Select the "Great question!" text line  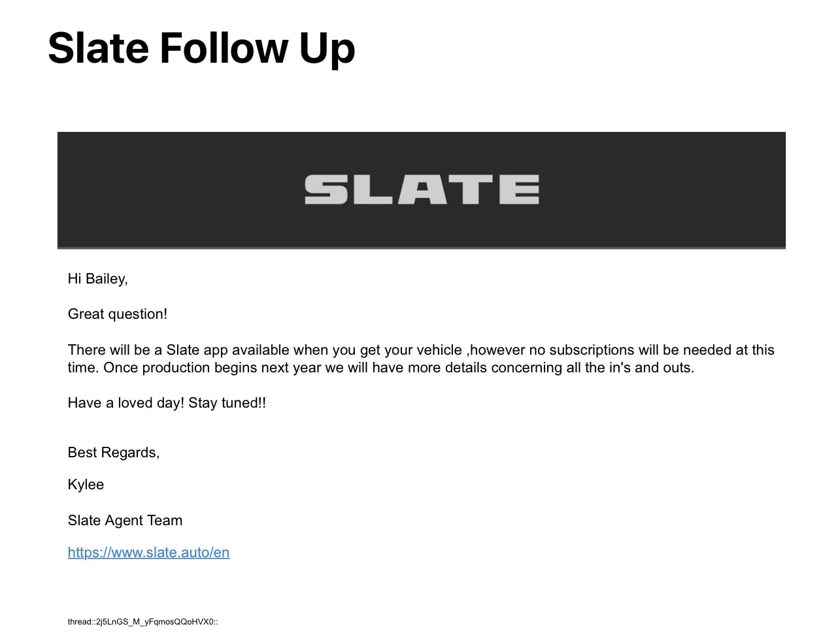118,314
